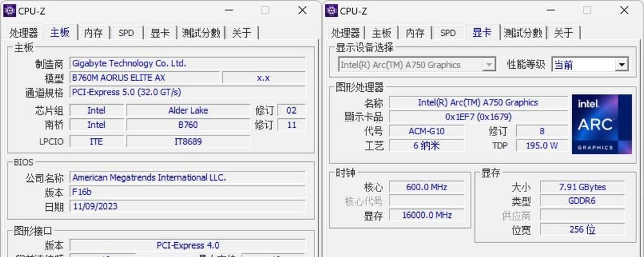Click the GPU name Intel(R) Arc(TM) A750 Graphics field
The image size is (644, 257).
(x=478, y=102)
